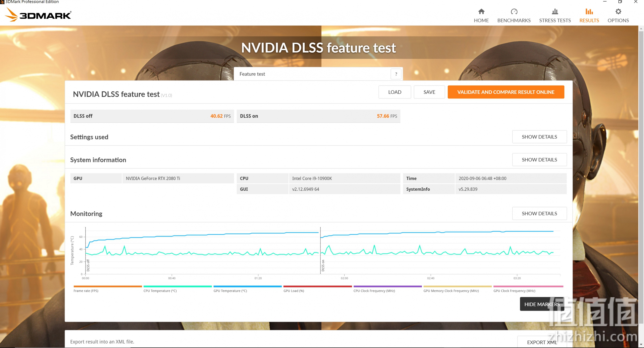Click the OPTIONS menu label

(618, 20)
